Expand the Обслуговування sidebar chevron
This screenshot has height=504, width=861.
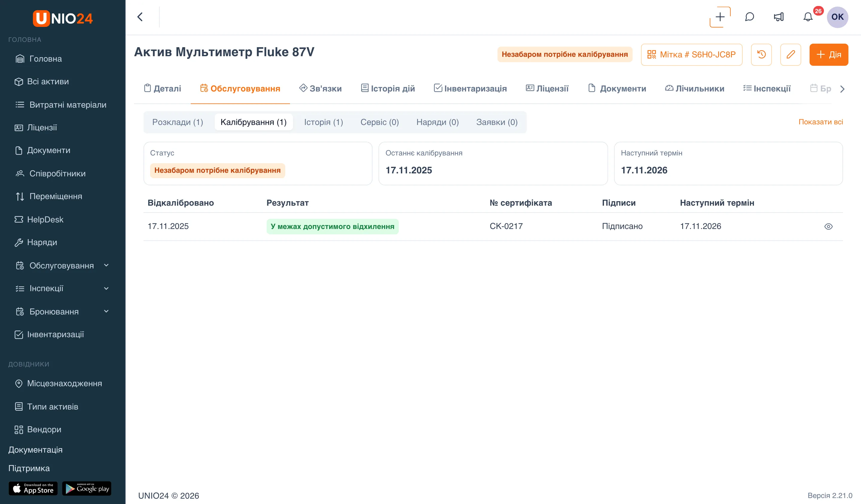click(106, 265)
